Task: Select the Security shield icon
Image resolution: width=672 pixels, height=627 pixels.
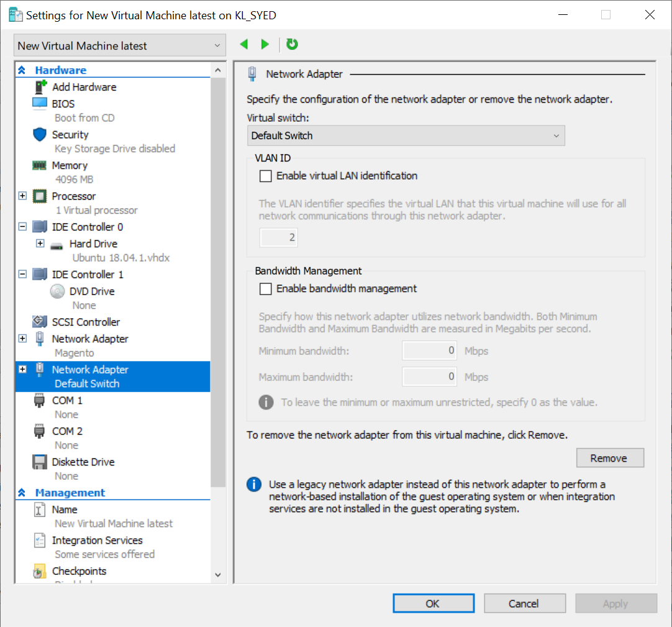Action: tap(40, 135)
